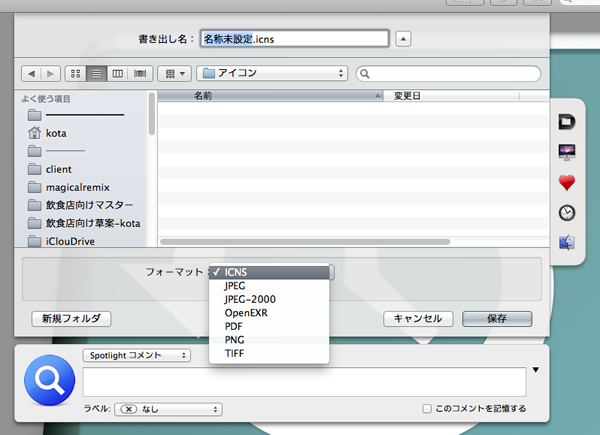Image resolution: width=600 pixels, height=435 pixels.
Task: Click the magicalremix folder icon
Action: pos(34,187)
